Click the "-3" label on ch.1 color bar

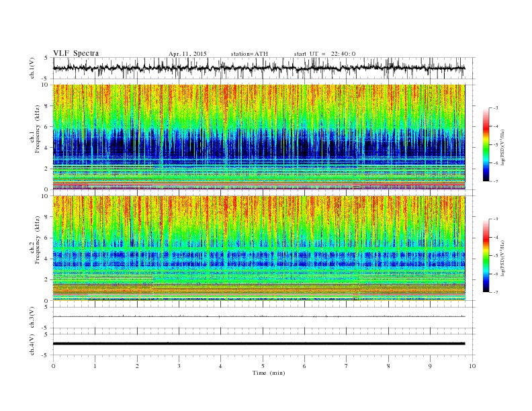pos(496,108)
